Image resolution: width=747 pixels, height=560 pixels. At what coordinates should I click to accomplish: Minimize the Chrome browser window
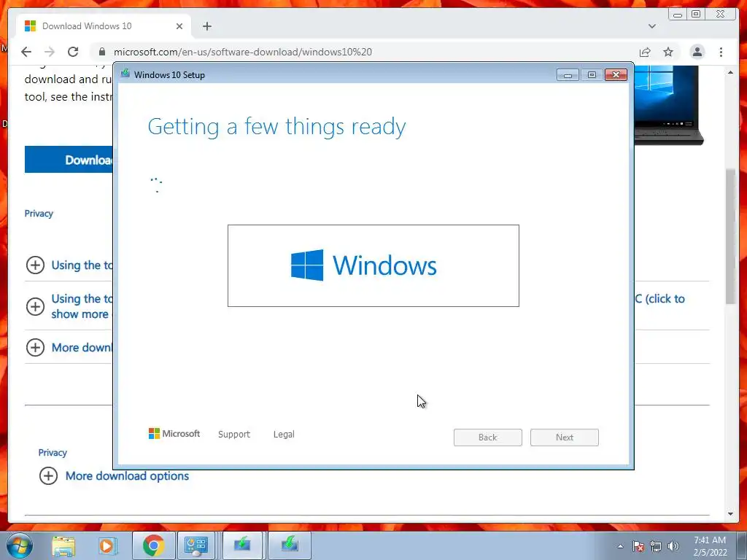tap(678, 15)
